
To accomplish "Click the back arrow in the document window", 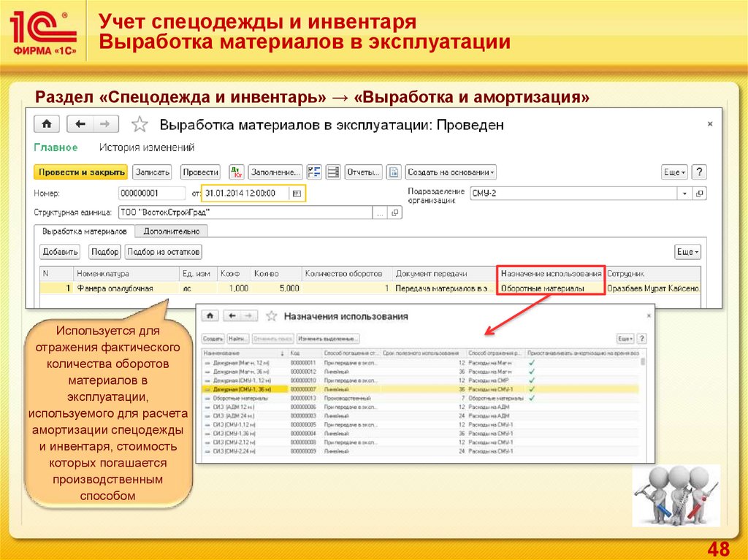I will 81,124.
